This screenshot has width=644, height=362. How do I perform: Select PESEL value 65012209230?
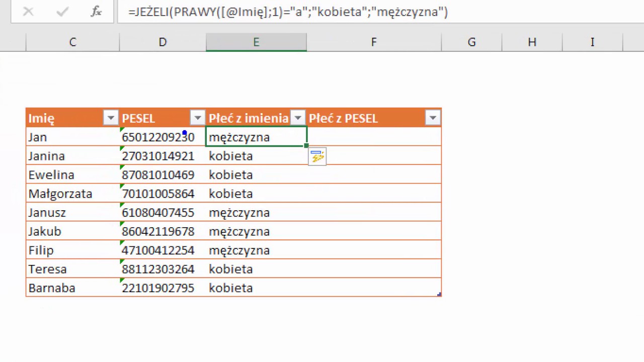click(x=163, y=137)
